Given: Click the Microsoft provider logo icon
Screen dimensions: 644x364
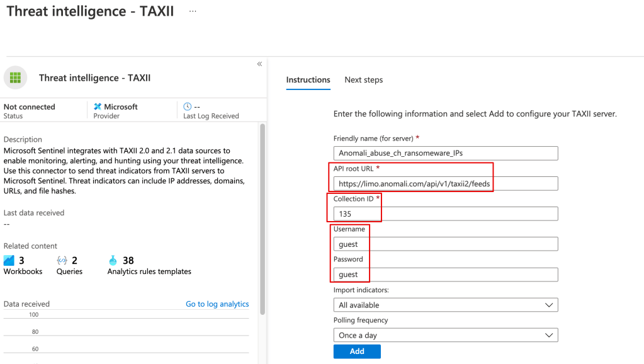Looking at the screenshot, I should [x=98, y=107].
